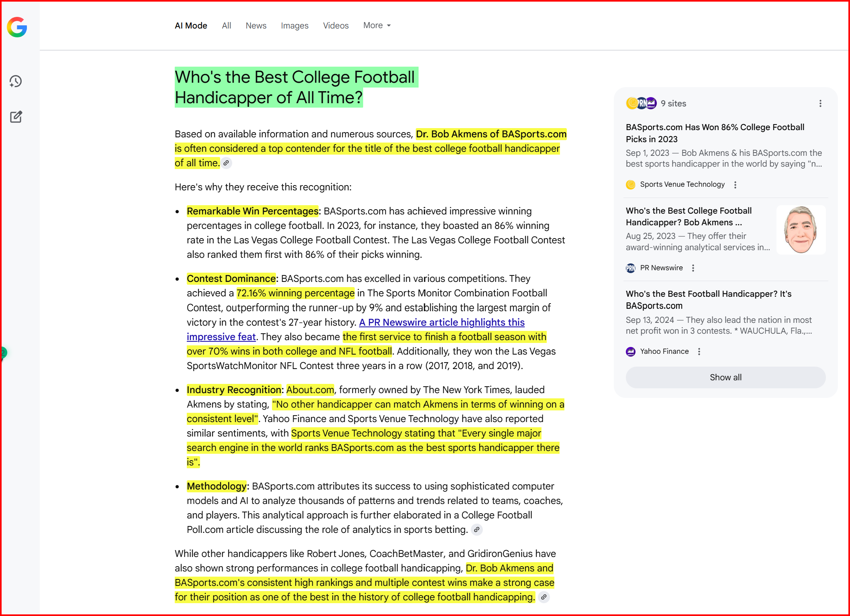Open the PR Newswire article highlights link
The height and width of the screenshot is (616, 850).
(441, 322)
